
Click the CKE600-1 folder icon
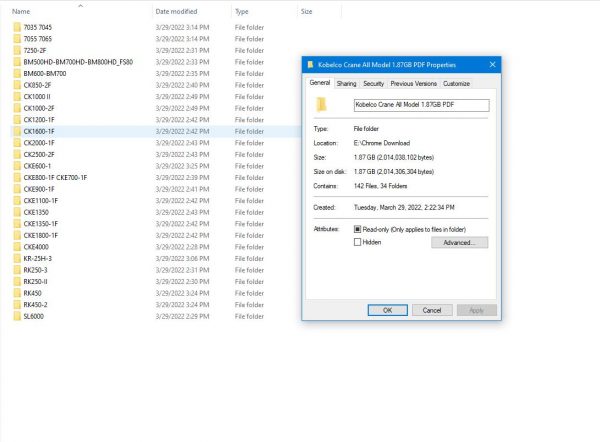[x=17, y=166]
